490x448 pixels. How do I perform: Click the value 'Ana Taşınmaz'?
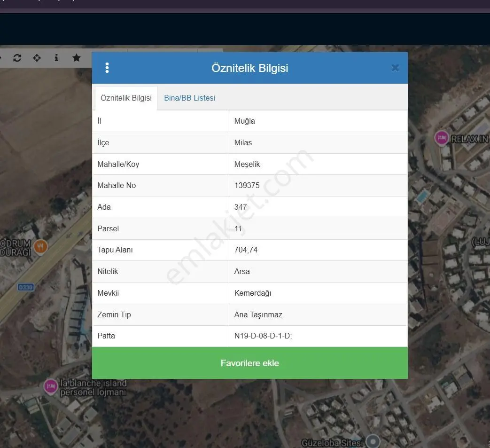tap(258, 314)
